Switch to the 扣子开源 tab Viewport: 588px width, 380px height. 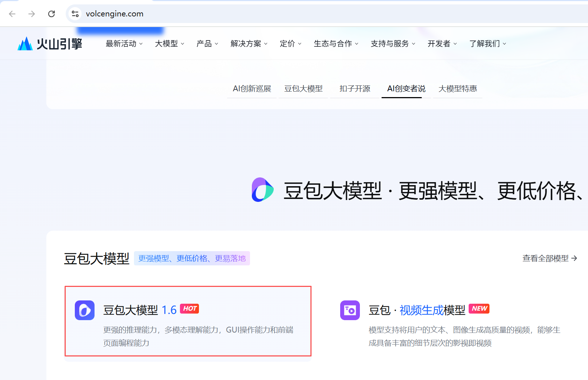[355, 89]
